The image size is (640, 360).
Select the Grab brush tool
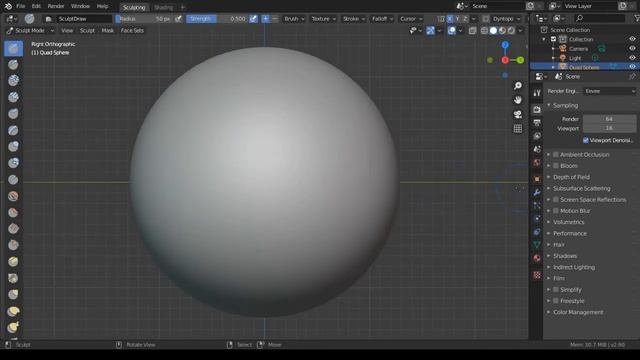[13, 294]
